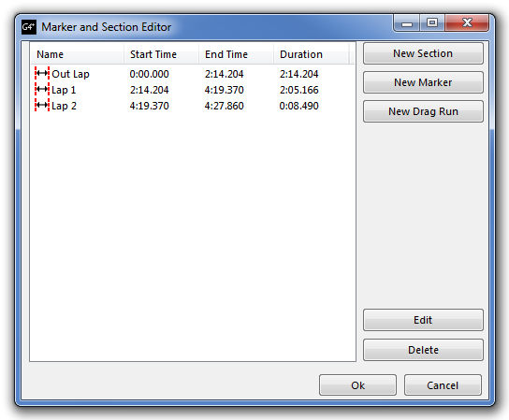Create a New Section

[x=423, y=53]
